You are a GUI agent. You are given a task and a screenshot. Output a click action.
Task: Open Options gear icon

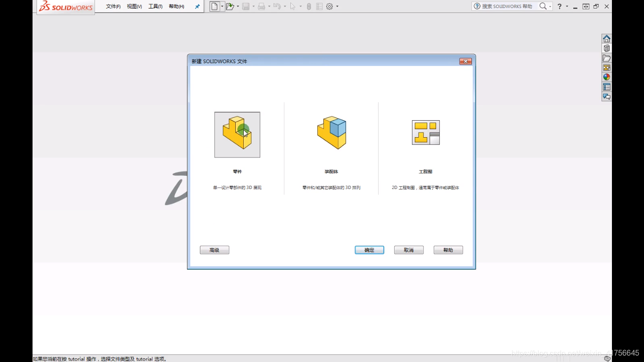(330, 7)
